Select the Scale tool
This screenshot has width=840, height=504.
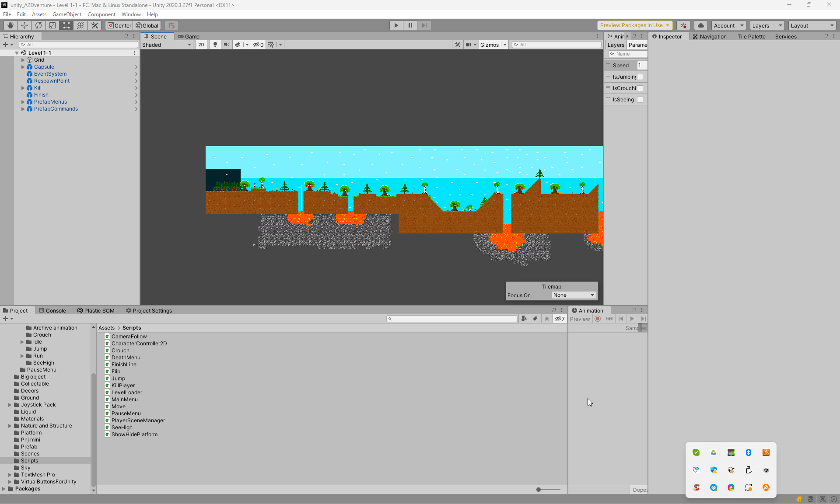click(52, 25)
